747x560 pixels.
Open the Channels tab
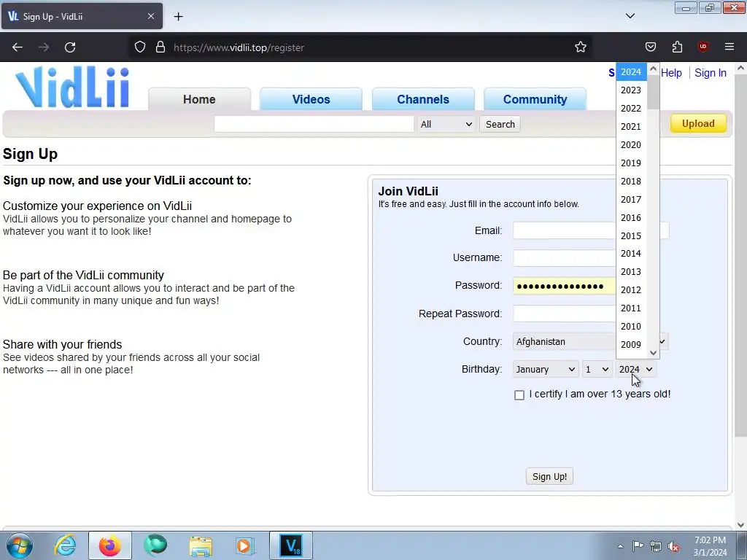[x=423, y=99]
